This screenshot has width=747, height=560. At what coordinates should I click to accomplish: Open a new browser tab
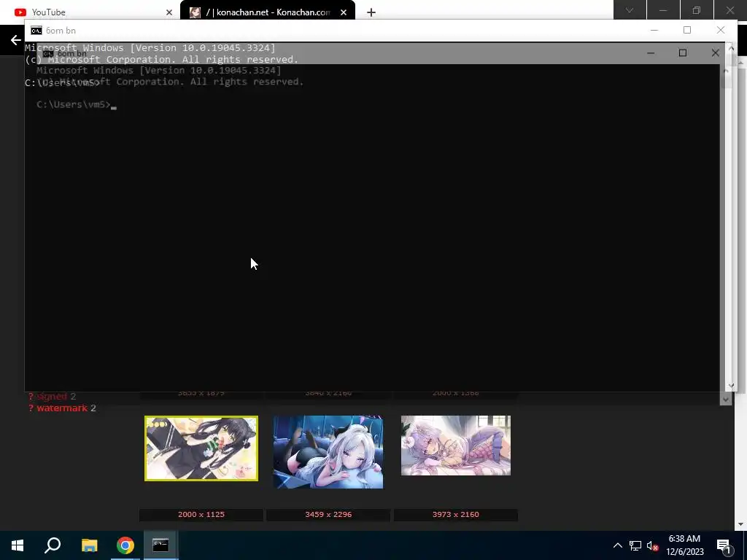point(371,12)
